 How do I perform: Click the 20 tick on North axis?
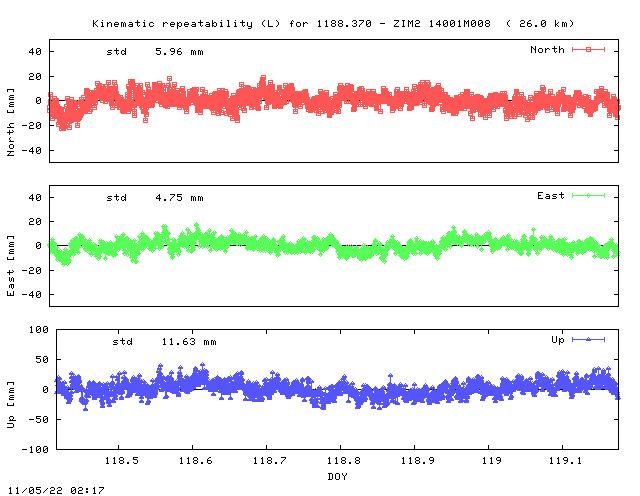point(35,76)
